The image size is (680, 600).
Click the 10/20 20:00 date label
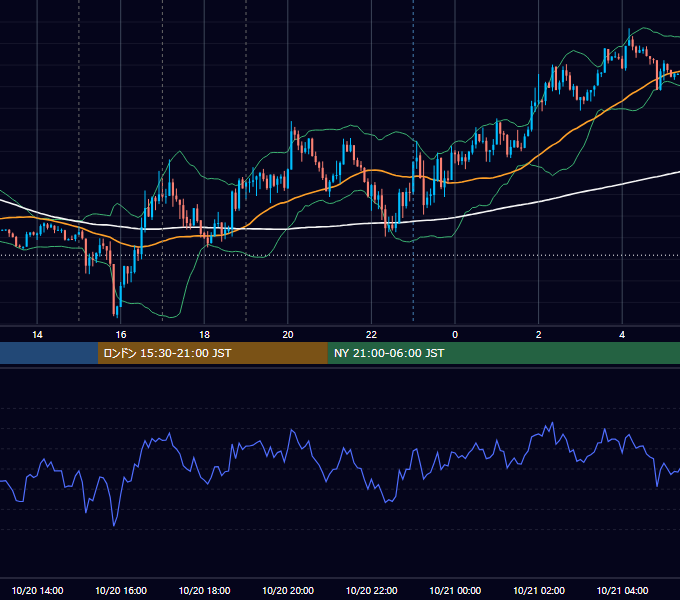[288, 590]
